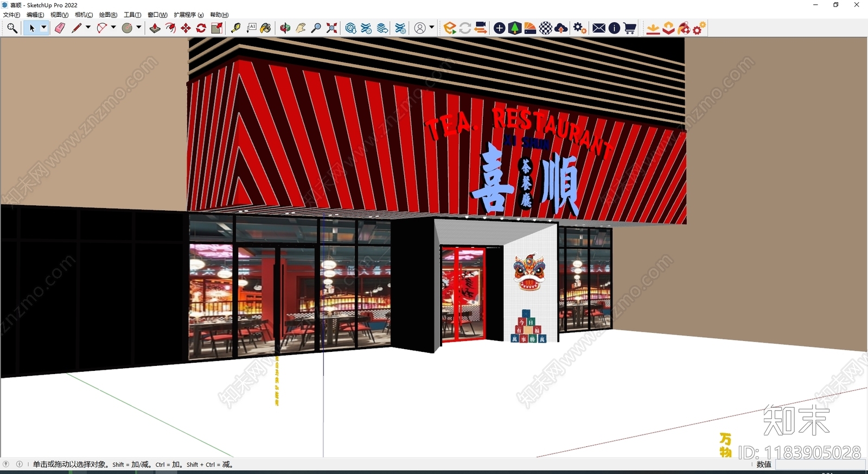Start Enscape render icon

pyautogui.click(x=450, y=28)
